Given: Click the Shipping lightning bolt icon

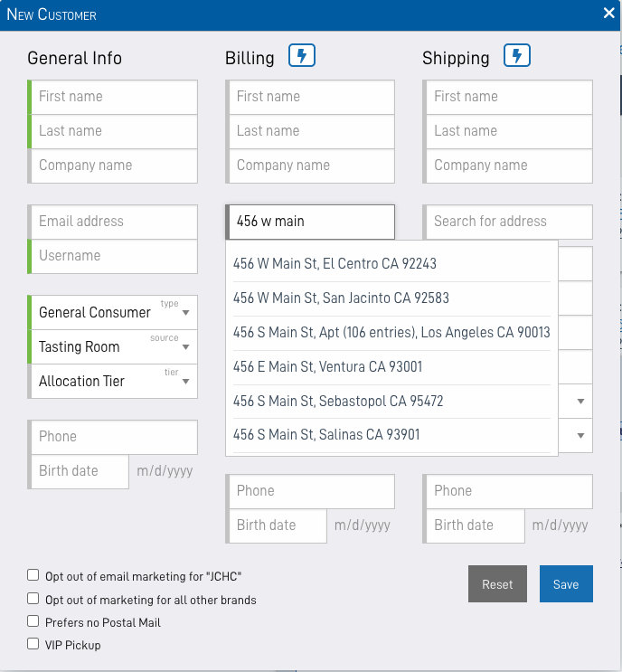Looking at the screenshot, I should (517, 56).
